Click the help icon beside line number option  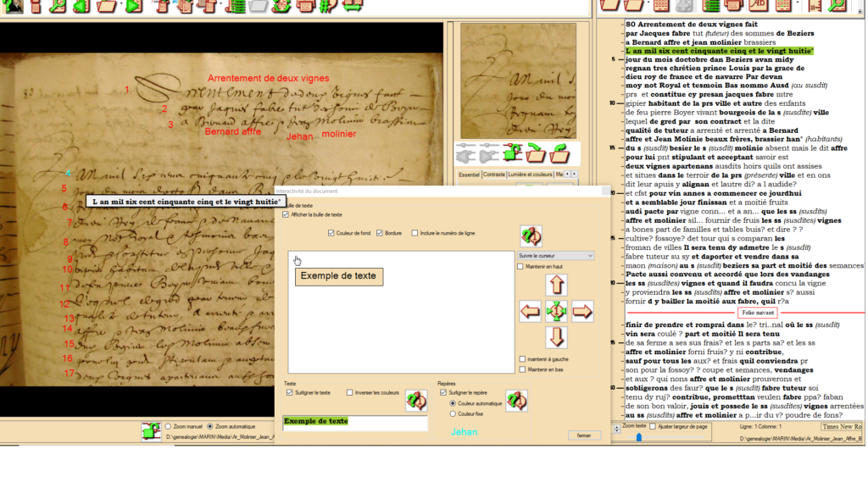pos(531,236)
